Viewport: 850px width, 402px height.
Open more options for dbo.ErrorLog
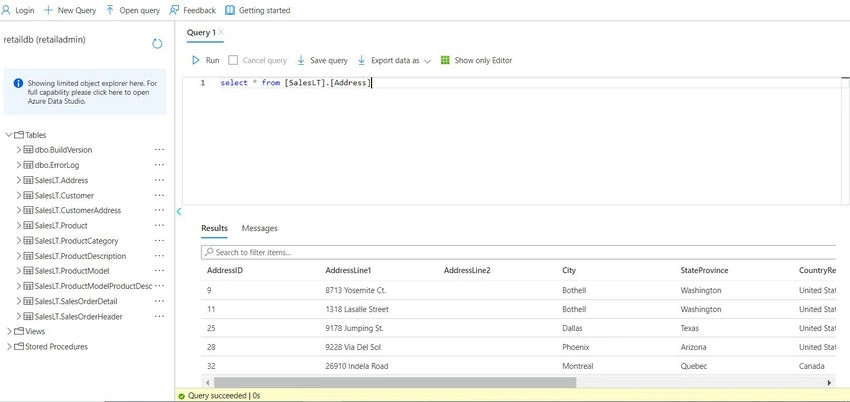click(159, 165)
